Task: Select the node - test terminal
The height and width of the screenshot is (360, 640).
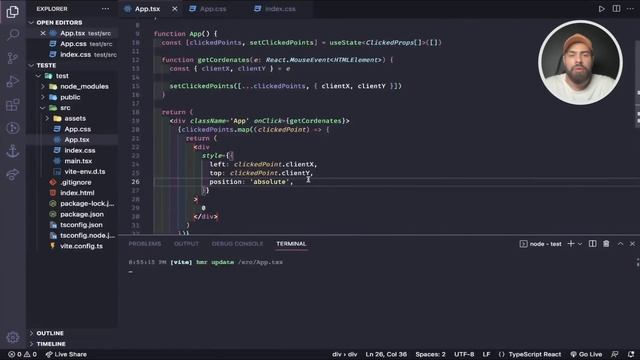Action: pos(540,244)
